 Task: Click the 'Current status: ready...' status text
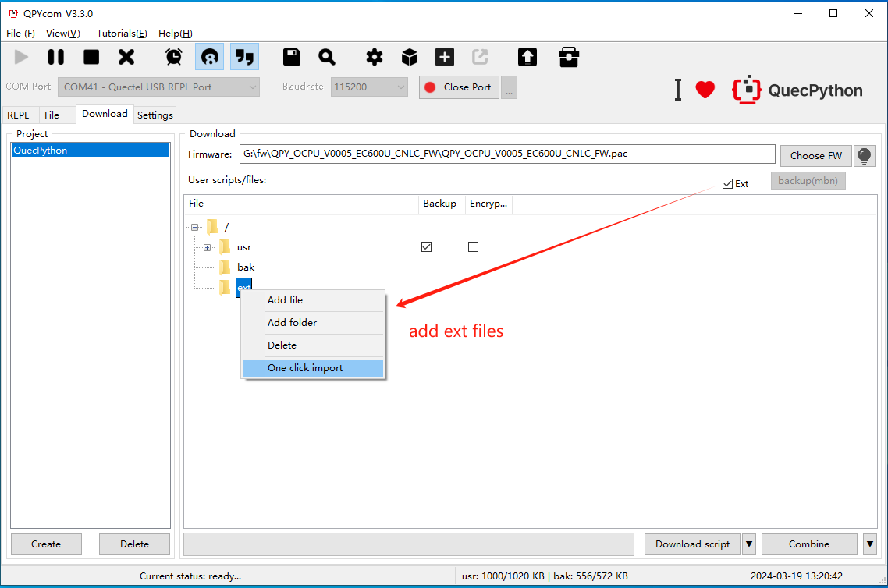[190, 576]
